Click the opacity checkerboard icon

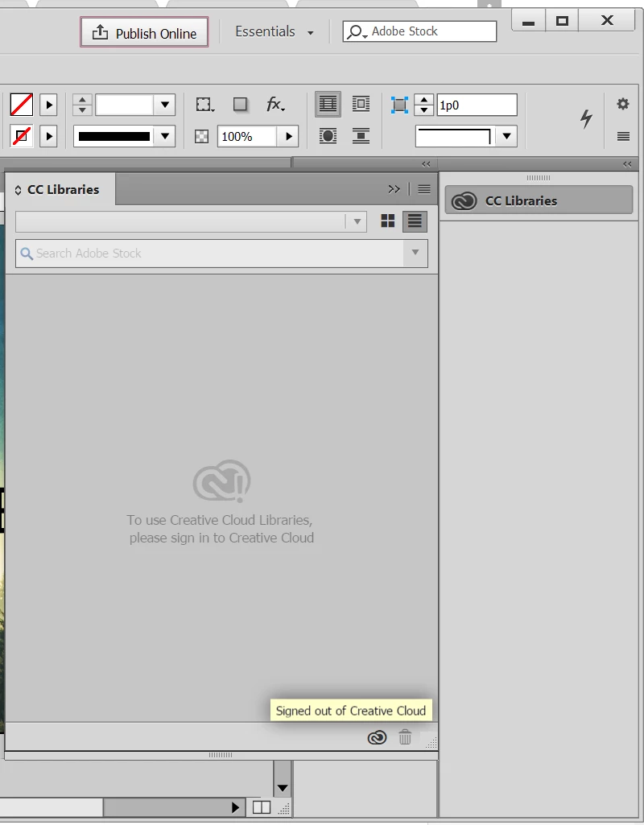201,137
